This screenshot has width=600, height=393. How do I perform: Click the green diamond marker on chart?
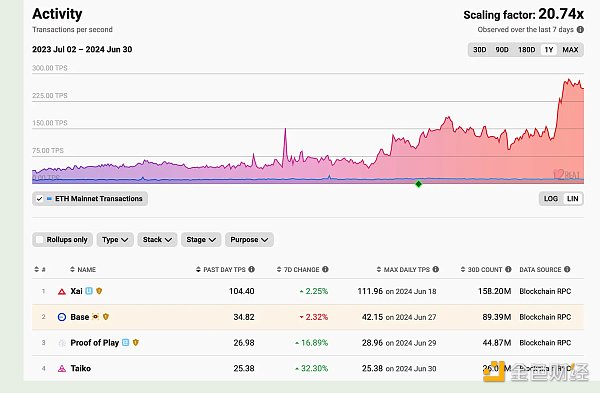point(419,184)
